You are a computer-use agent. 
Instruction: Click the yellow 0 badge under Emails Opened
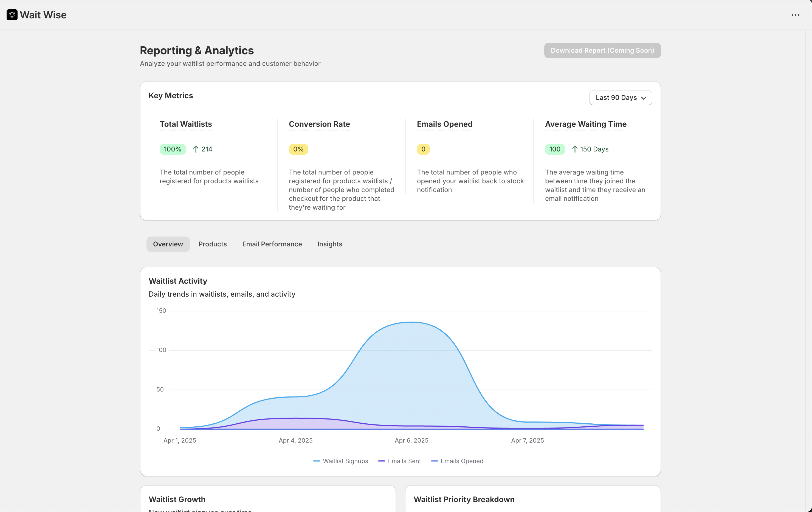click(x=423, y=149)
